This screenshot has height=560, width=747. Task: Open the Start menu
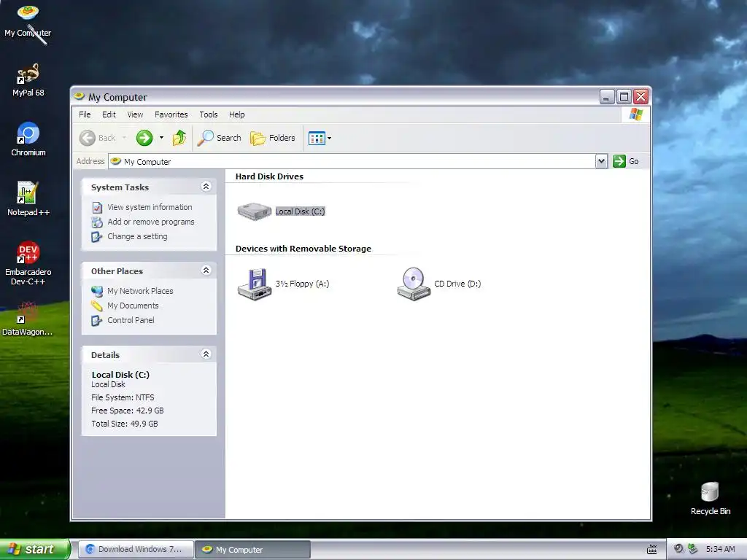[34, 549]
